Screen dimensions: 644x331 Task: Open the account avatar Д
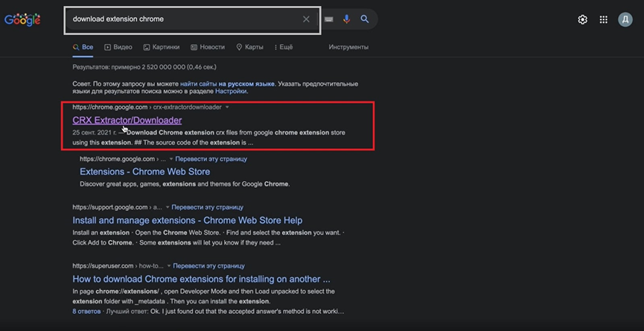click(x=625, y=19)
